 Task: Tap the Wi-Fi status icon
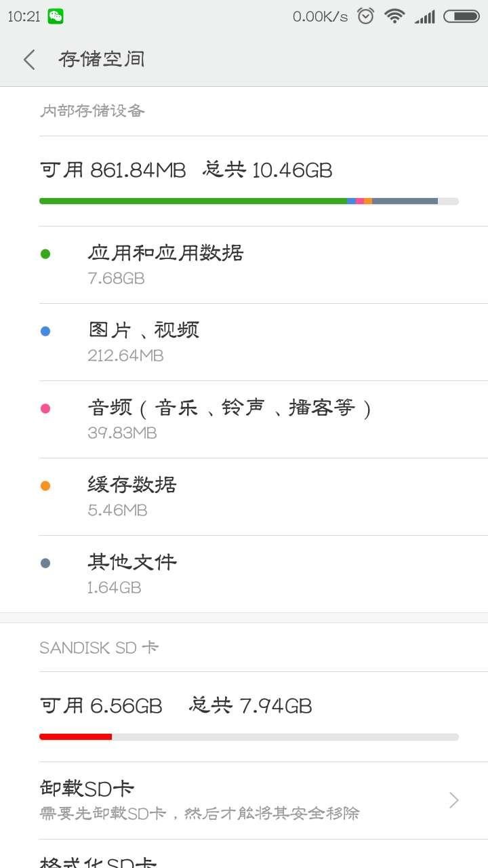pos(394,16)
